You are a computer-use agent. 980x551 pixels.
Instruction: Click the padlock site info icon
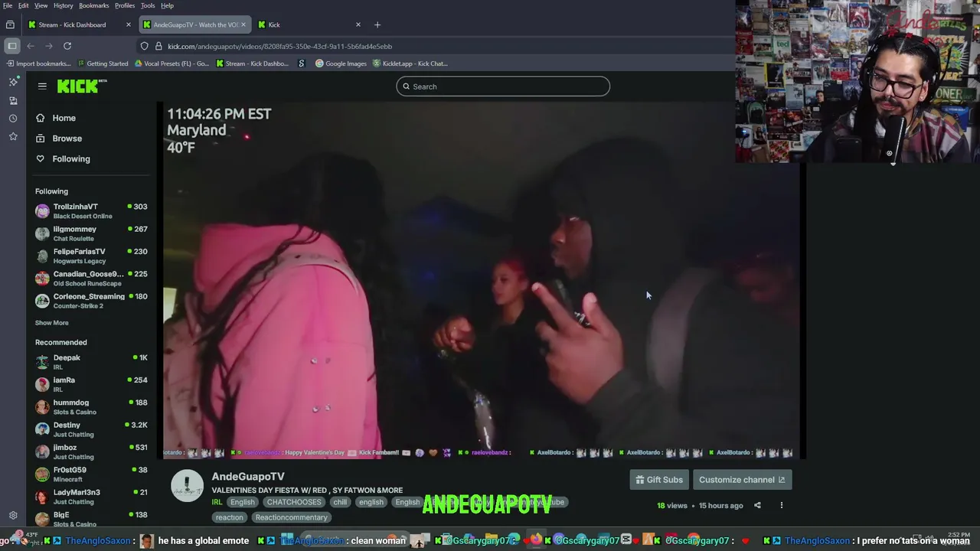click(158, 46)
